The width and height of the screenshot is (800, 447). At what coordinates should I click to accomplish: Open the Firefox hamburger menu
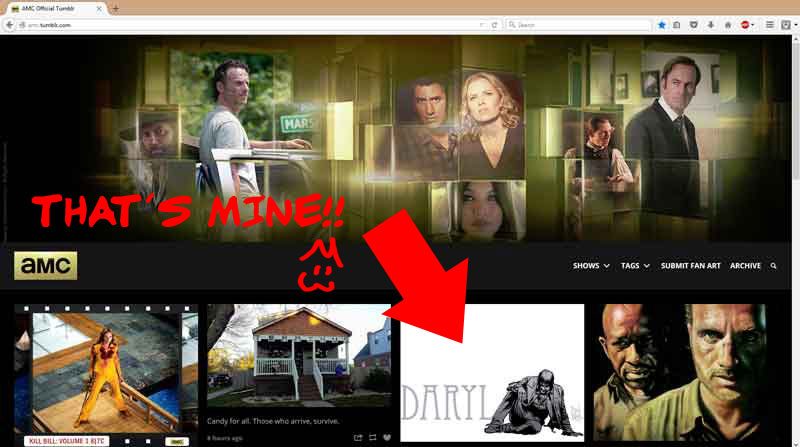tap(770, 24)
